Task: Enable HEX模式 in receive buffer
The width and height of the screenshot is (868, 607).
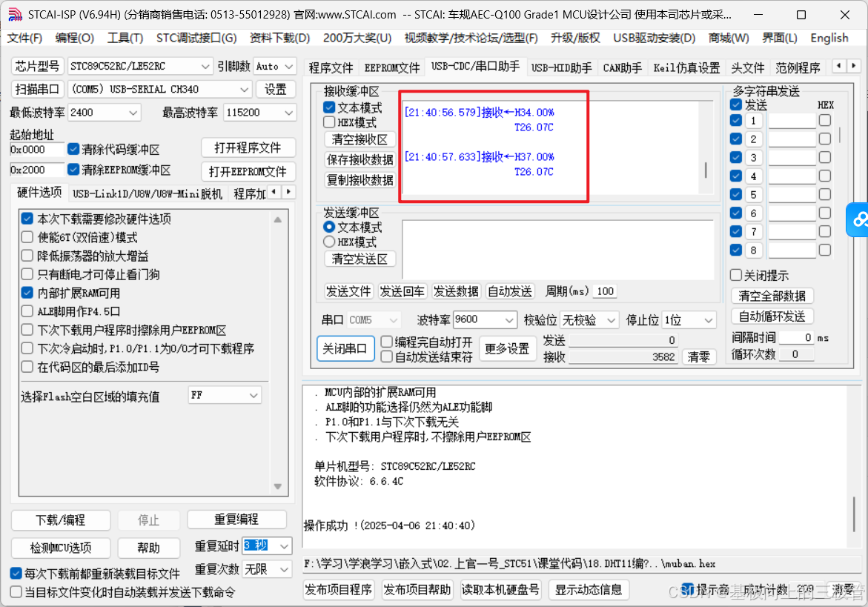Action: click(329, 122)
